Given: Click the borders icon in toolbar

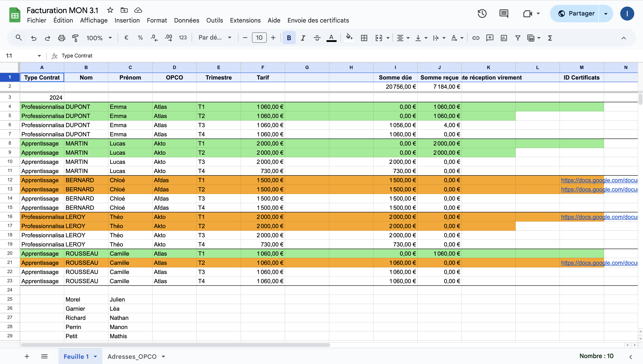Looking at the screenshot, I should tap(364, 38).
